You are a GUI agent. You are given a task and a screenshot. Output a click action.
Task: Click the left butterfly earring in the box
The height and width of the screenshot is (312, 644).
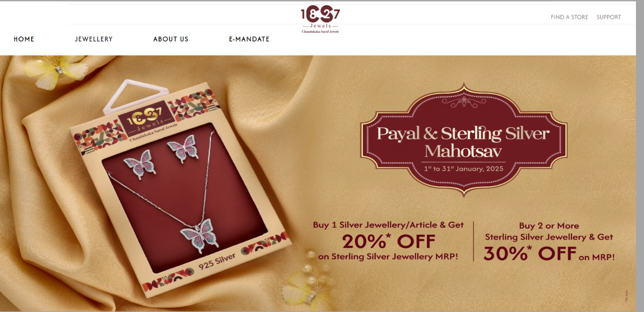[139, 164]
